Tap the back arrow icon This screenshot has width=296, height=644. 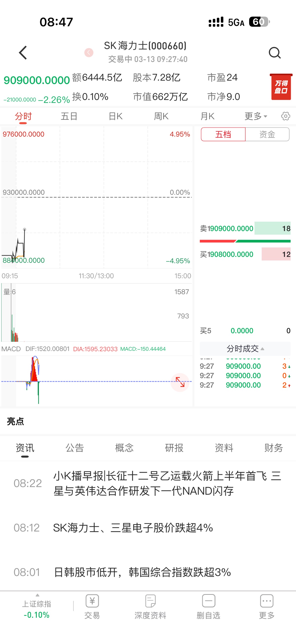coord(23,53)
